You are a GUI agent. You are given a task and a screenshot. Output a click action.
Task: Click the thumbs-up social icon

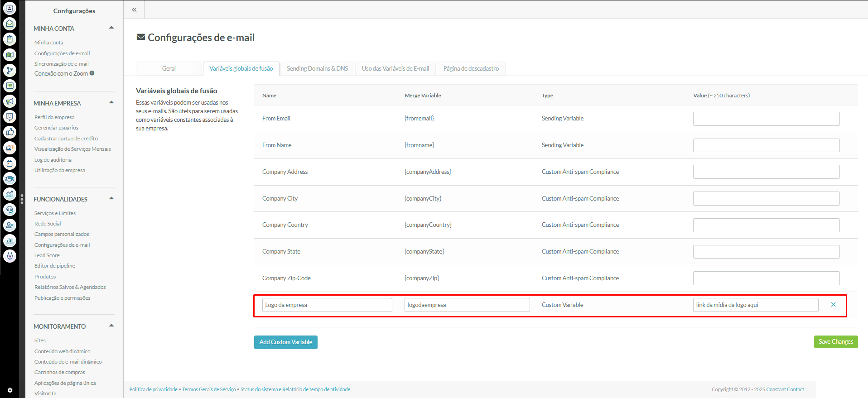pyautogui.click(x=10, y=132)
